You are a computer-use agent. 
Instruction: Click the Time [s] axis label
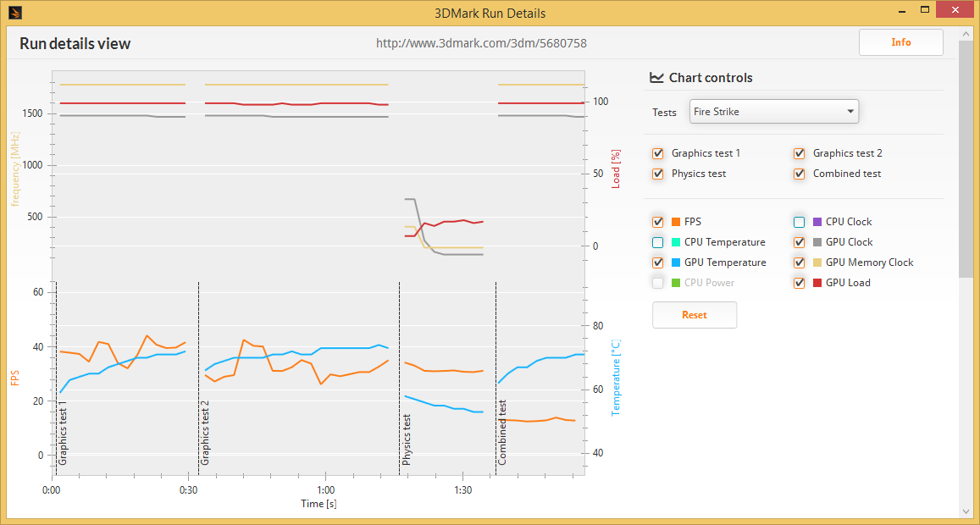tap(318, 504)
